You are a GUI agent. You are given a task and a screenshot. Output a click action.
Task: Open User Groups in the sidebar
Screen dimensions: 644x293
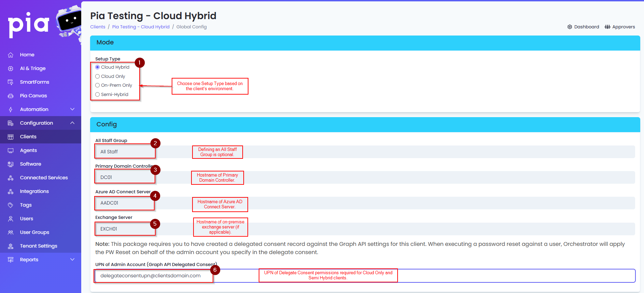click(41, 232)
